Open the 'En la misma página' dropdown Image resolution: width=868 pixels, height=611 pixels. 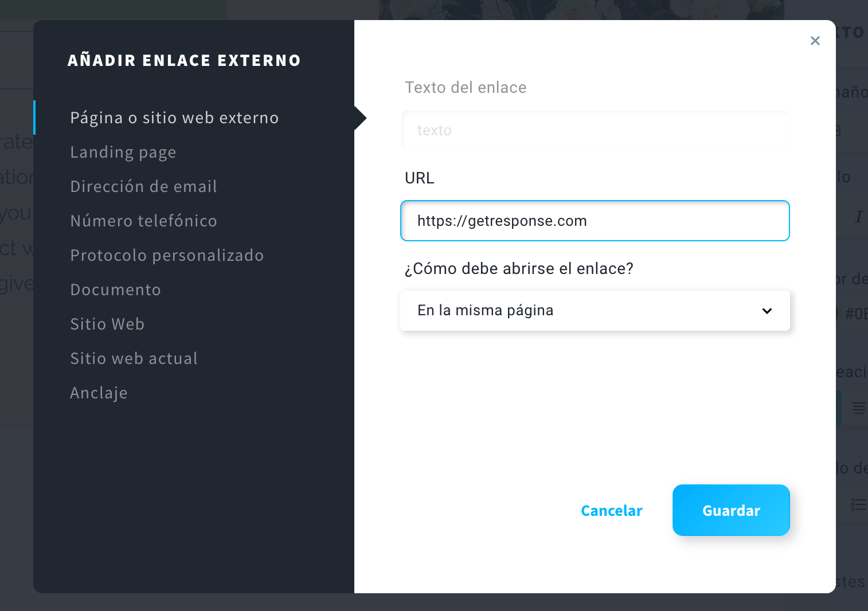pos(595,311)
